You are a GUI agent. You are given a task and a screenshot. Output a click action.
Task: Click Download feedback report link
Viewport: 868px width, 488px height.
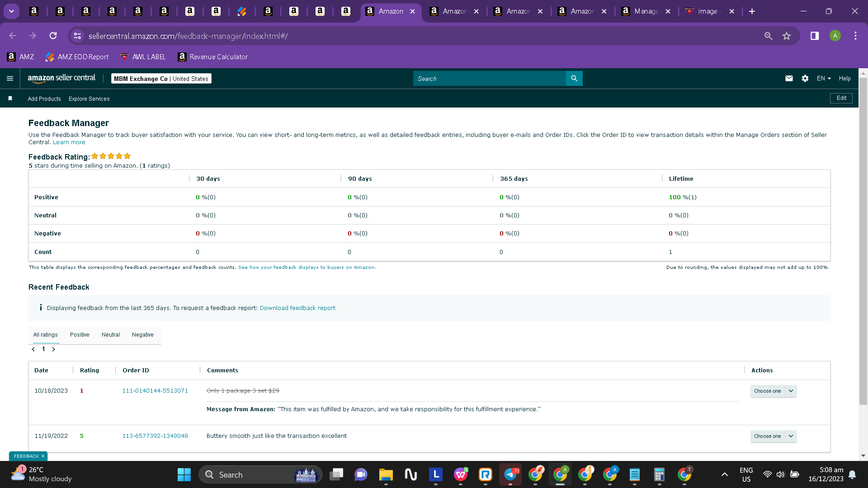click(x=297, y=308)
